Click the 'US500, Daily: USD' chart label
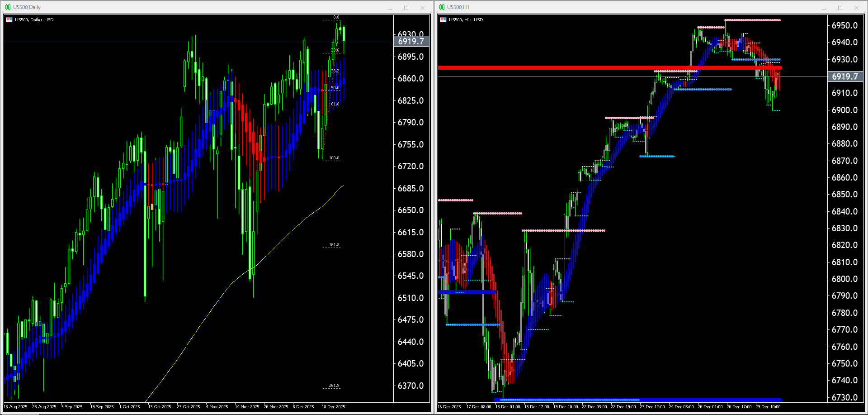Image resolution: width=868 pixels, height=415 pixels. [x=34, y=20]
